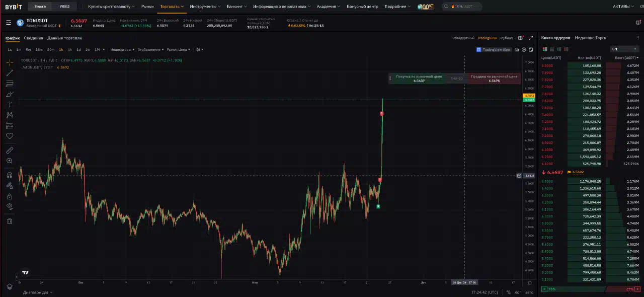Viewport: 644px width, 297px height.
Task: Toggle stay in drawing mode
Action: (x=10, y=186)
